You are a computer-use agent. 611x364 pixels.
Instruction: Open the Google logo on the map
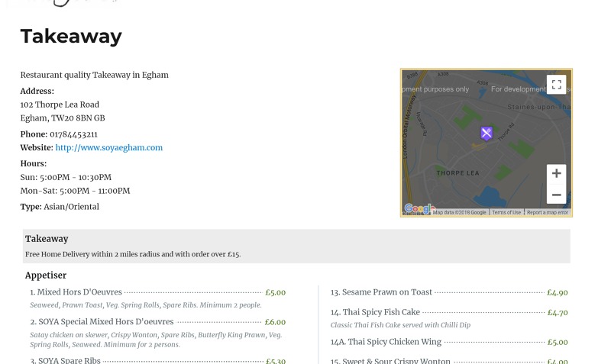419,209
